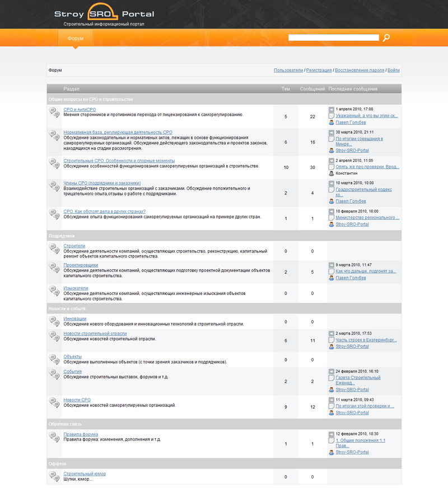The image size is (448, 488).
Task: Click user avatar icon next to Константин
Action: click(332, 173)
